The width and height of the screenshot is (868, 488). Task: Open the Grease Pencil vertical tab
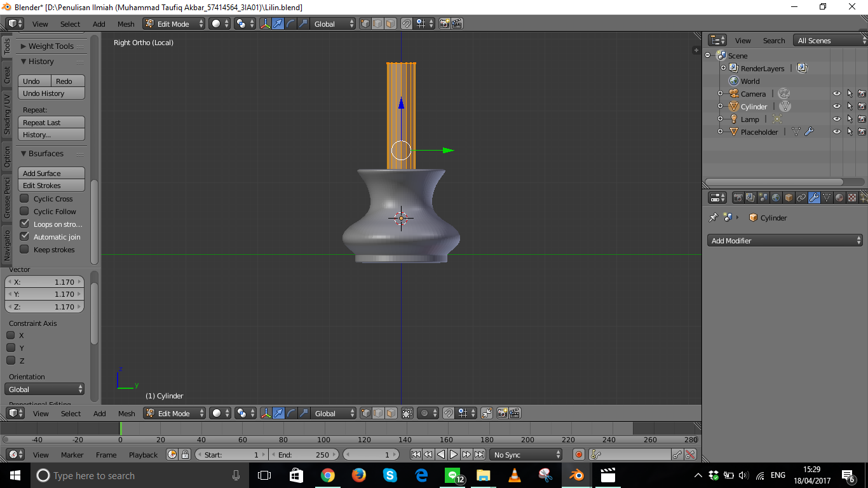7,198
